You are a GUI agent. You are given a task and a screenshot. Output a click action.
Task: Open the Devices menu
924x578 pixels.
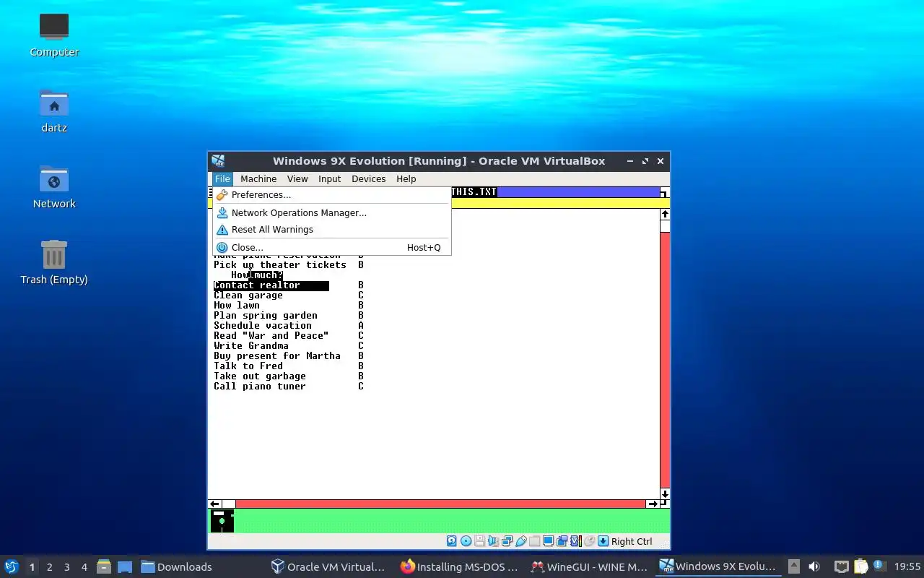(368, 179)
